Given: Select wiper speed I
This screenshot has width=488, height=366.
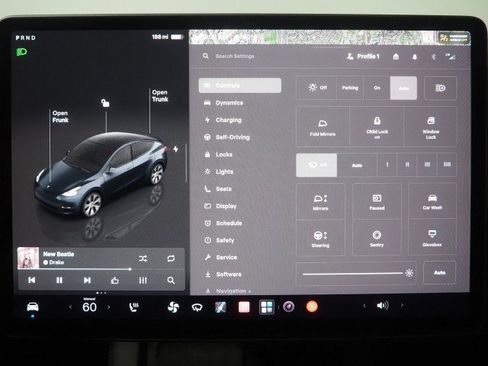Looking at the screenshot, I should click(387, 165).
